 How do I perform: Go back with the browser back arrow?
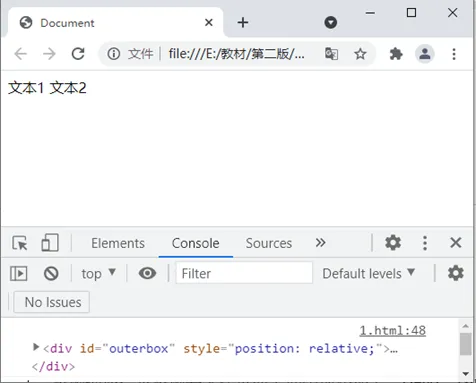[x=21, y=54]
